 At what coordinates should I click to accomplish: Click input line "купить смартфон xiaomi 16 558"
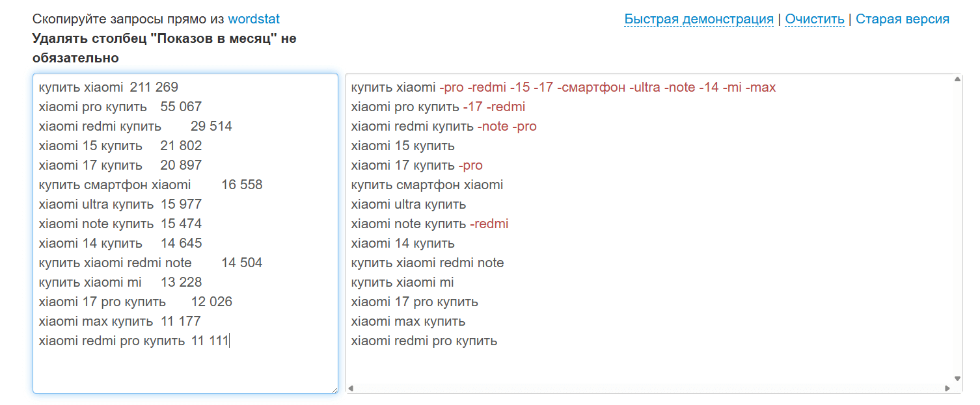[150, 185]
